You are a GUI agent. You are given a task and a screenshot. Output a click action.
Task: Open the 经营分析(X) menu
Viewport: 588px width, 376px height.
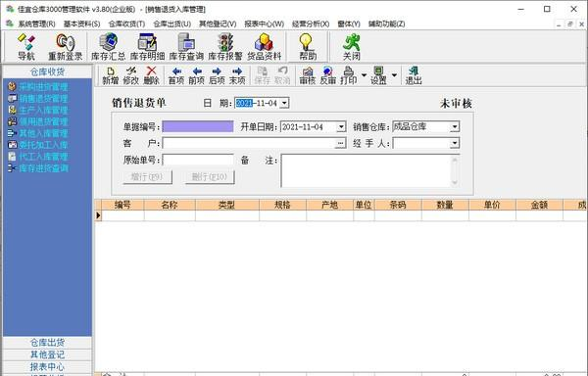[311, 23]
